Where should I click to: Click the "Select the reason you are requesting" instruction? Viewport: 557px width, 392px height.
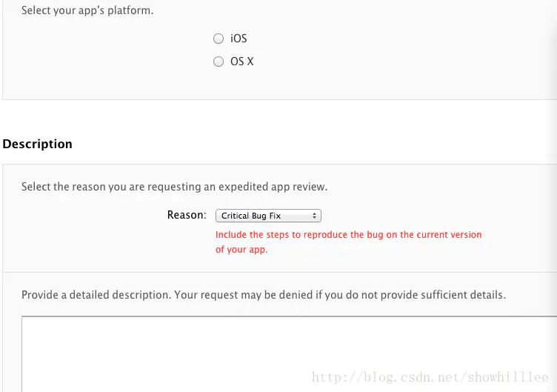coord(174,187)
